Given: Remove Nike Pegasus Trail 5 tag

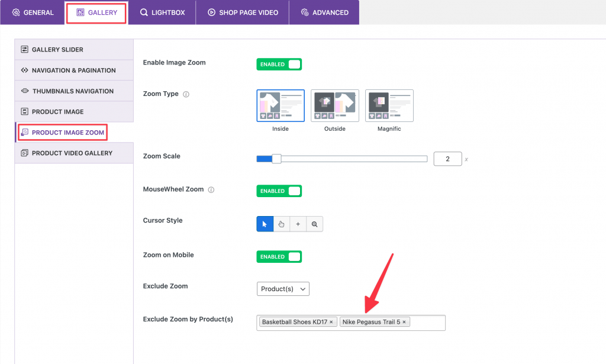Looking at the screenshot, I should point(404,322).
